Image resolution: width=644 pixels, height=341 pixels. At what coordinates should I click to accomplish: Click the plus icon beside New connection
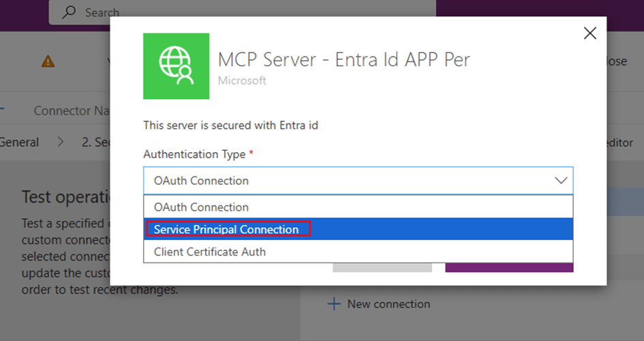(333, 304)
